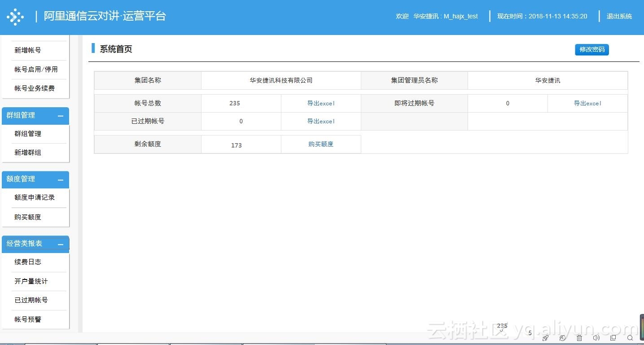
Task: Export 即将过期帐号 row to excel
Action: coord(587,103)
